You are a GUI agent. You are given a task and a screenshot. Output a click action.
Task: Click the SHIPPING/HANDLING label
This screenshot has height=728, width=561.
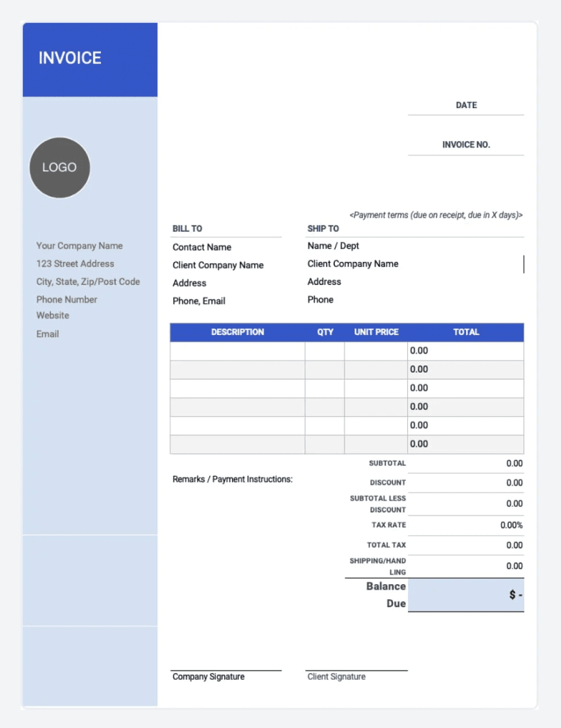[x=378, y=567]
